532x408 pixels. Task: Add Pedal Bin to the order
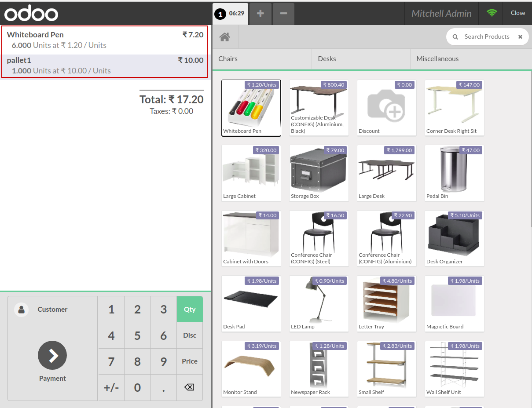tap(455, 173)
